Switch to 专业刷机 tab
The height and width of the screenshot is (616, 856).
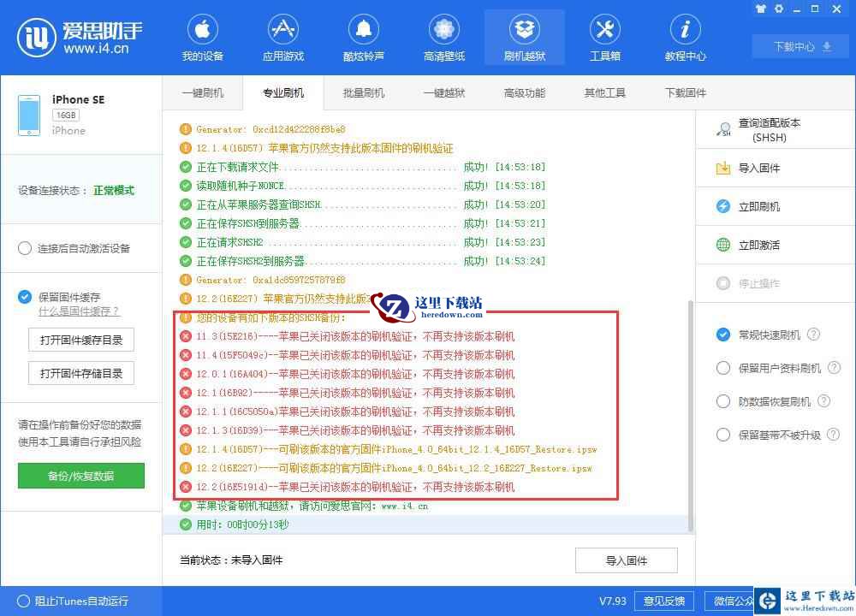[282, 92]
